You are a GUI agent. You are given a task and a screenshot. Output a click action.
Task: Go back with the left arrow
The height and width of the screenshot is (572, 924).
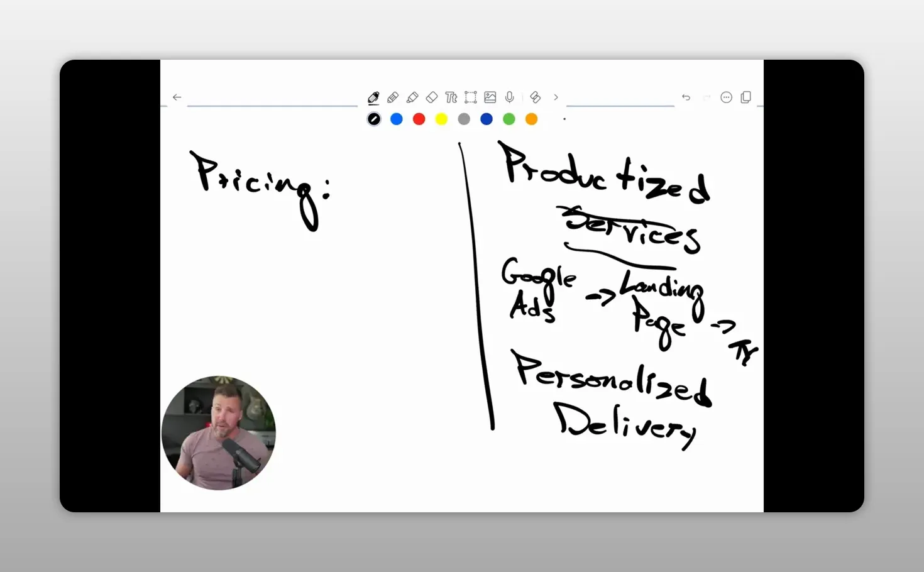tap(177, 97)
